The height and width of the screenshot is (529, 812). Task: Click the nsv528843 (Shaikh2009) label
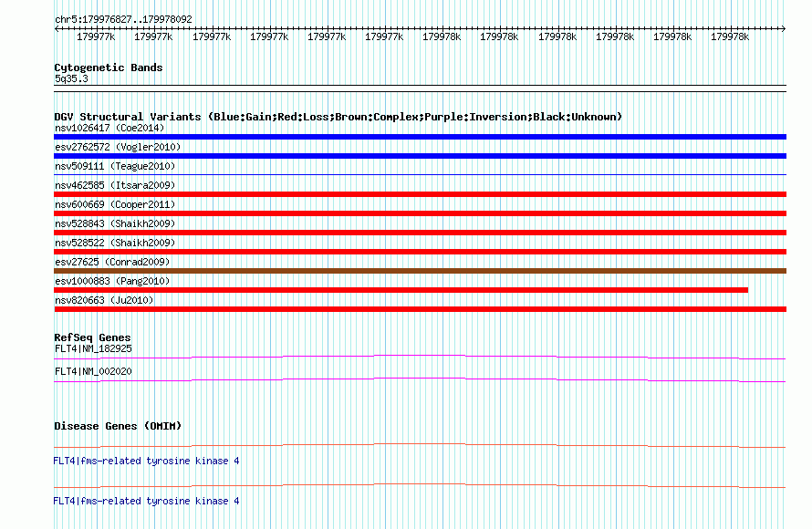(x=115, y=223)
